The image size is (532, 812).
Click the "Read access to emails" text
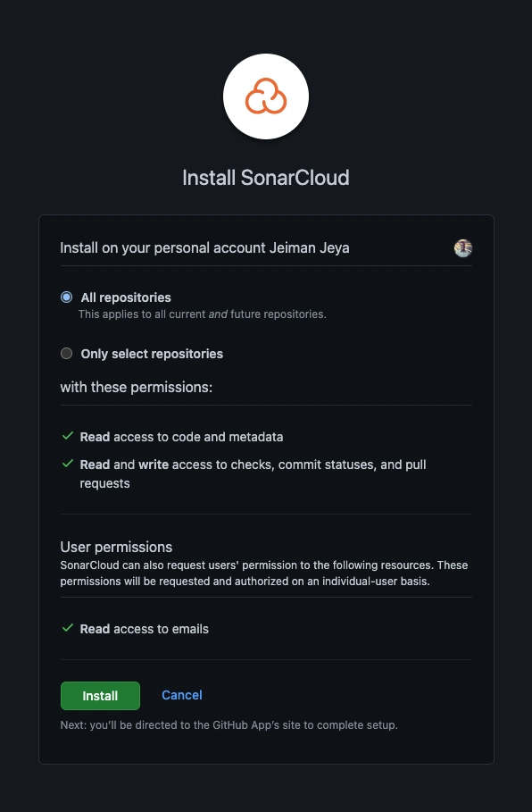144,629
